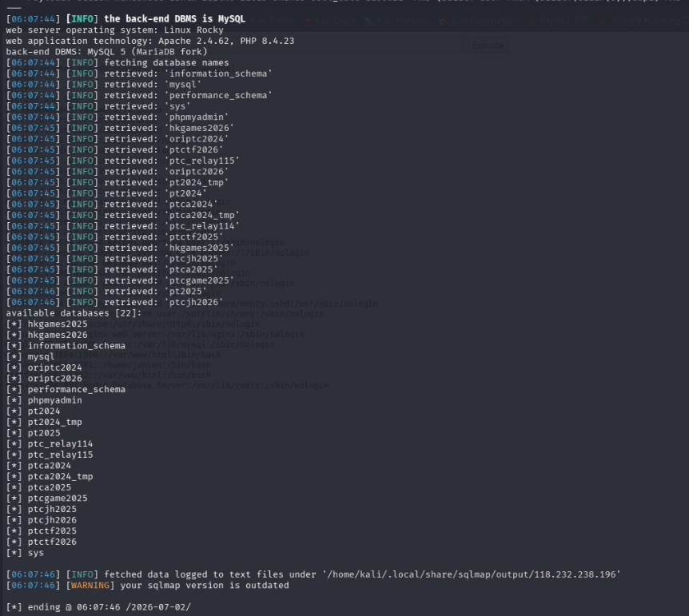The width and height of the screenshot is (689, 616).
Task: Select 'hkgames2025' in the available databases list
Action: 58,324
